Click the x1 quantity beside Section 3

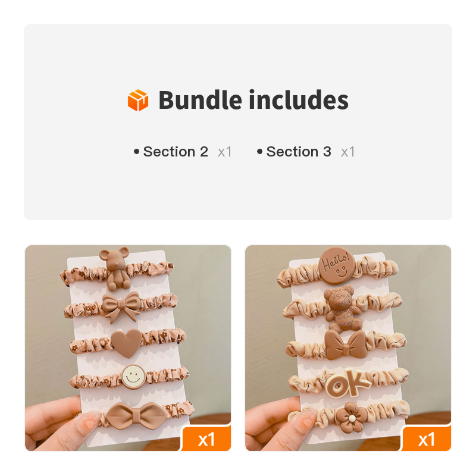pyautogui.click(x=348, y=152)
